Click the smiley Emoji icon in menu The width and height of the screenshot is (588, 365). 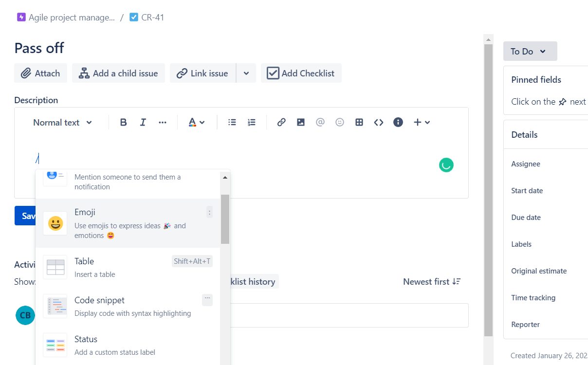(55, 223)
